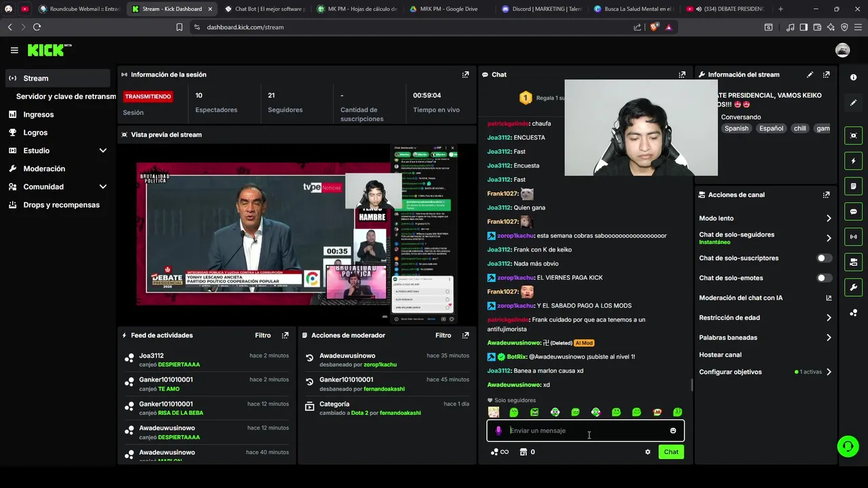The height and width of the screenshot is (488, 868).
Task: Reload the page with refresh icon
Action: (37, 27)
